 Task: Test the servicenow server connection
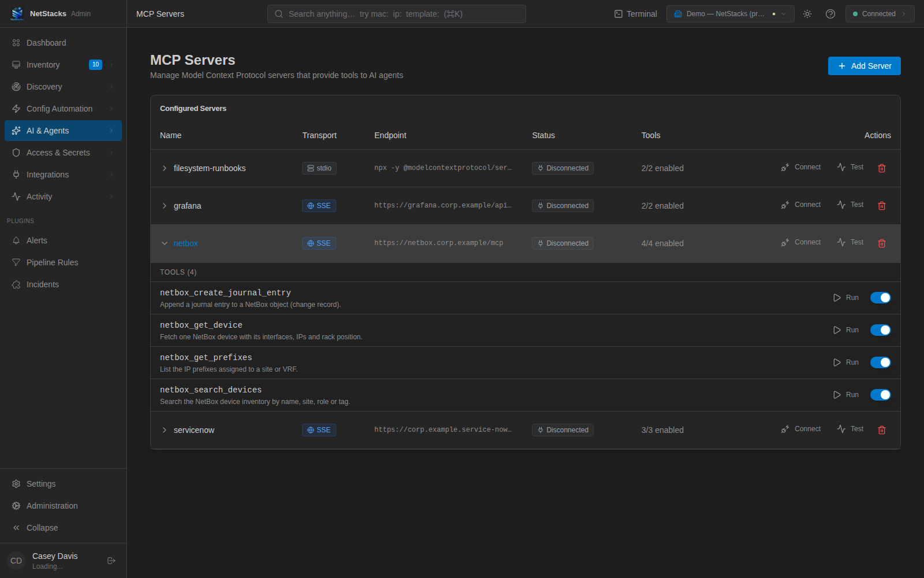(x=850, y=429)
